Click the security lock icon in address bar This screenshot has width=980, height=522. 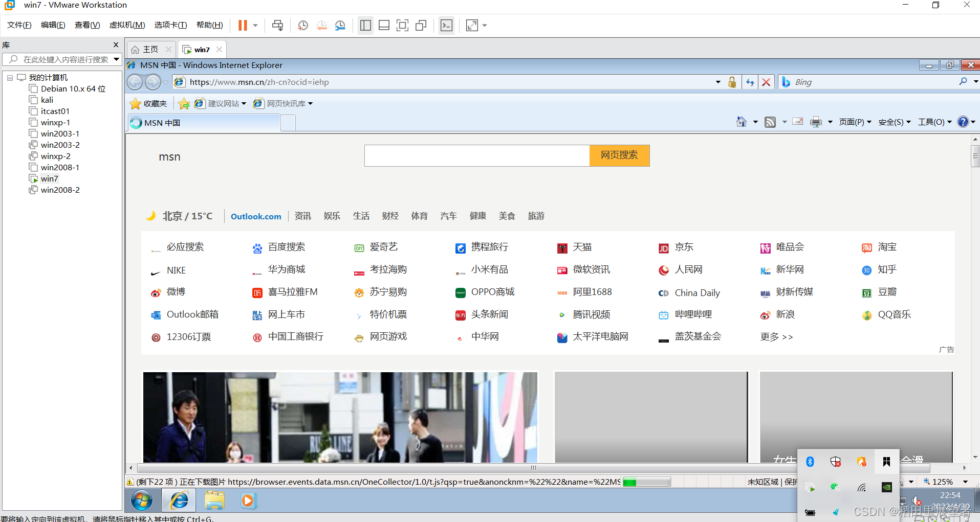pos(732,82)
